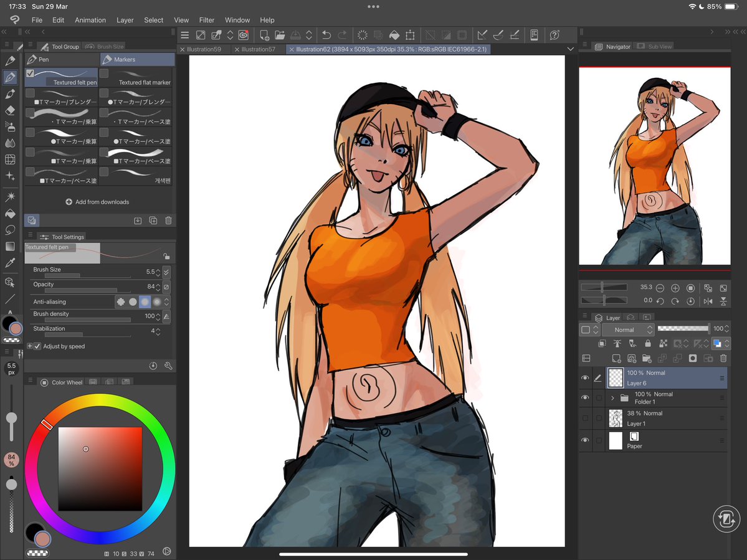This screenshot has width=747, height=560.
Task: Flip the canvas horizontally in Navigator
Action: click(x=708, y=301)
